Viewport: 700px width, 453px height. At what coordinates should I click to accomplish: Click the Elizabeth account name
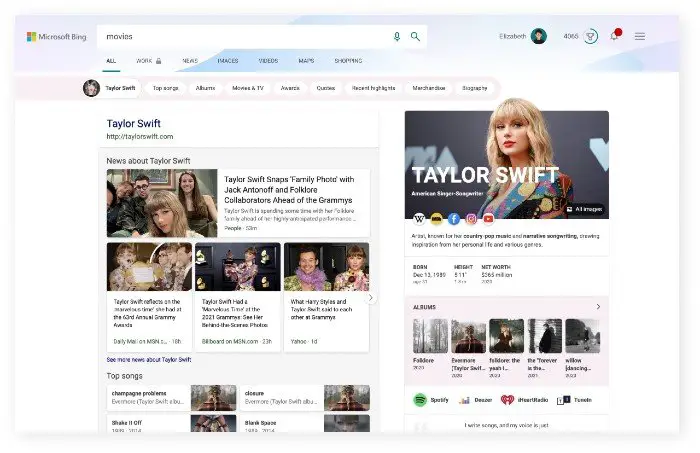pyautogui.click(x=512, y=36)
